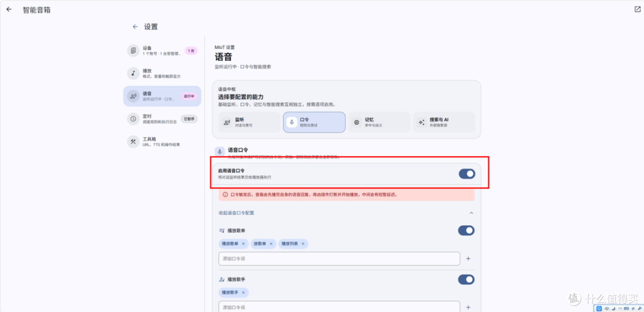This screenshot has width=644, height=312.
Task: Click the 语音口令 section microphone icon
Action: 219,152
